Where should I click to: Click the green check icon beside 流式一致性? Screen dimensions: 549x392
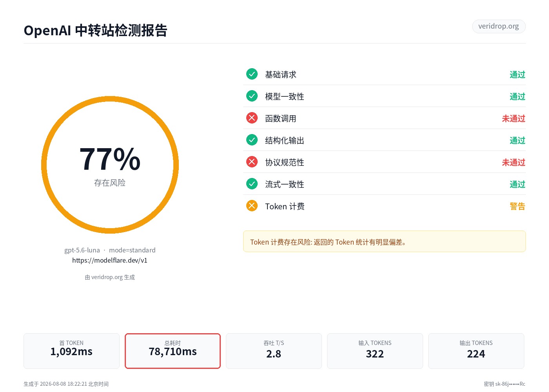point(252,183)
